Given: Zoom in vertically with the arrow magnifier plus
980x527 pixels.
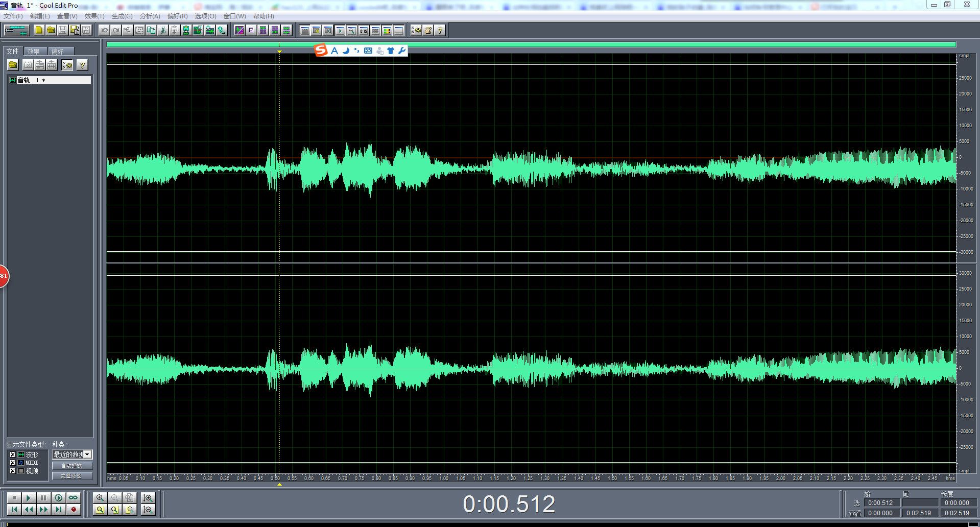Looking at the screenshot, I should 148,497.
